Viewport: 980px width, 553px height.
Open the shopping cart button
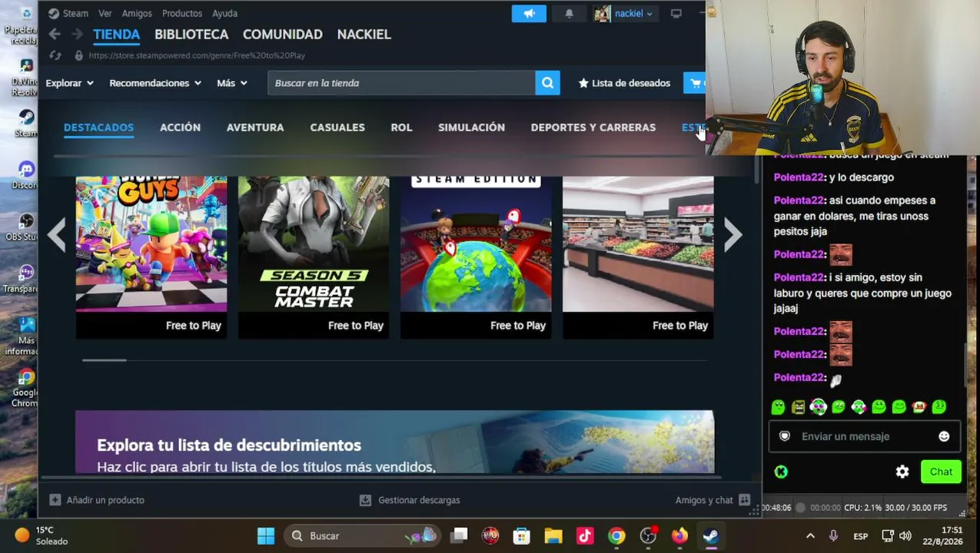[695, 83]
